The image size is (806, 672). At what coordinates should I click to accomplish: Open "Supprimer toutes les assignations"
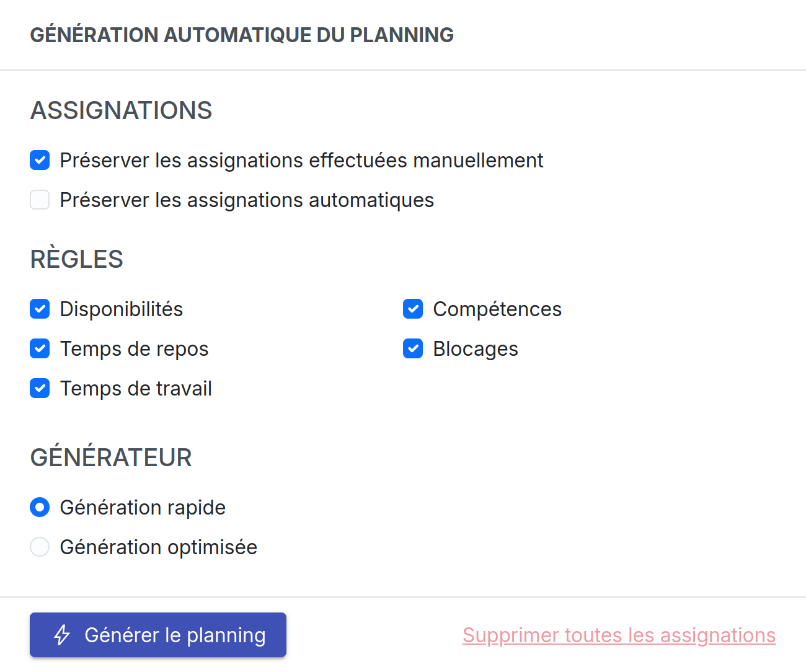point(619,635)
